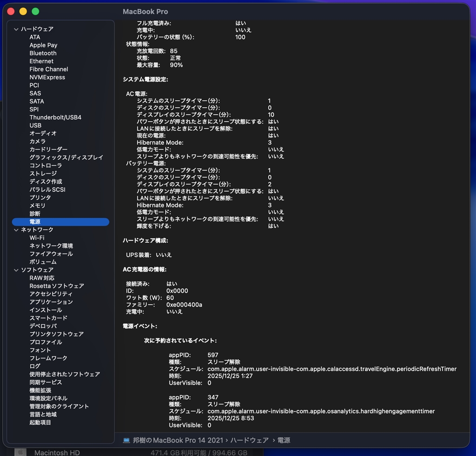476x456 pixels.
Task: Select パラレルSCSI in the sidebar
Action: pyautogui.click(x=47, y=190)
